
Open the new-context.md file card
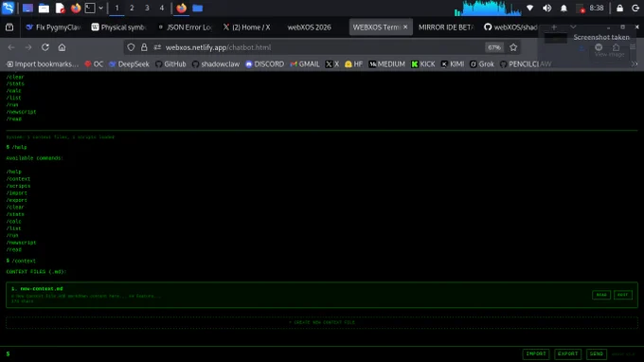click(x=322, y=295)
